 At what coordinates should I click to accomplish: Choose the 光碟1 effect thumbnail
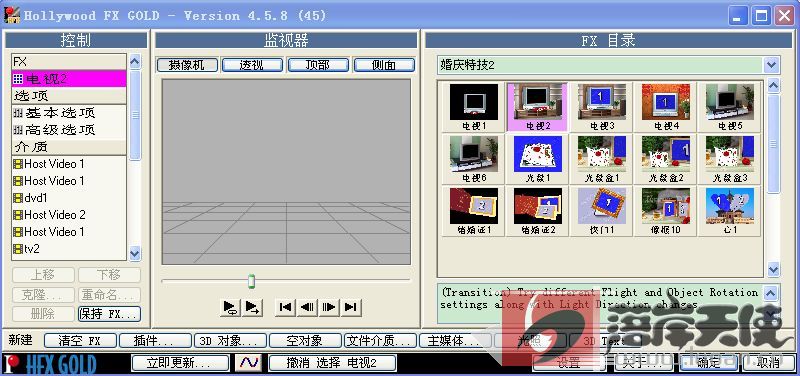tap(538, 159)
